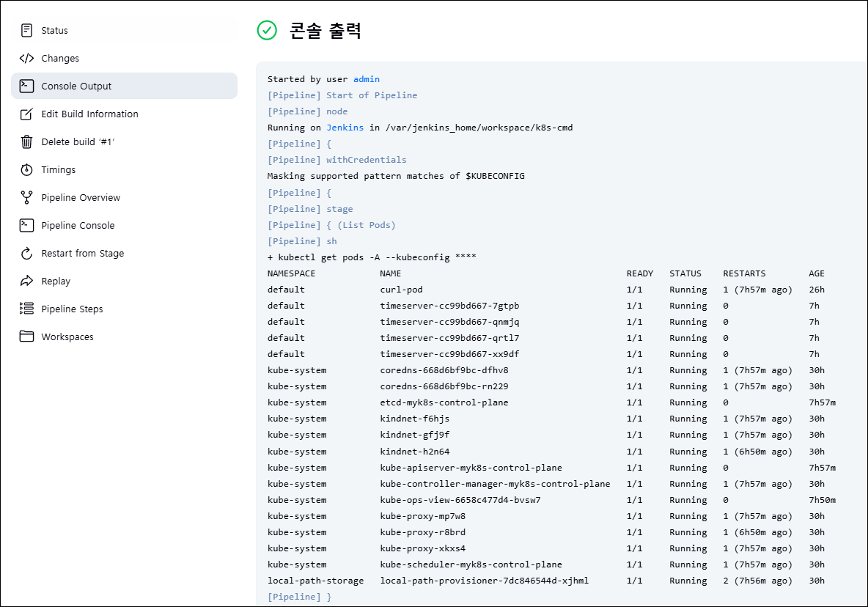Click pod name kube-controller-manager-myk8s-control-plane

tap(495, 484)
